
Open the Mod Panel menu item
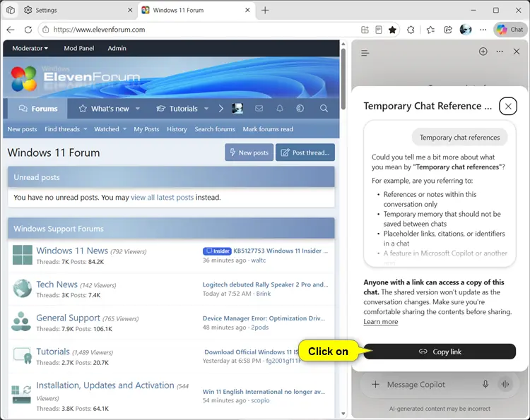point(78,48)
